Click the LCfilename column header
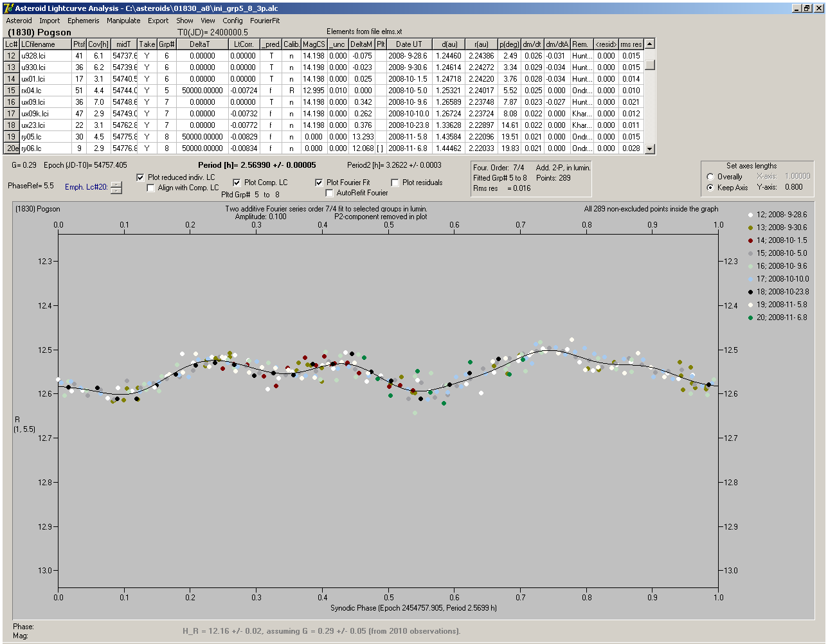 45,44
